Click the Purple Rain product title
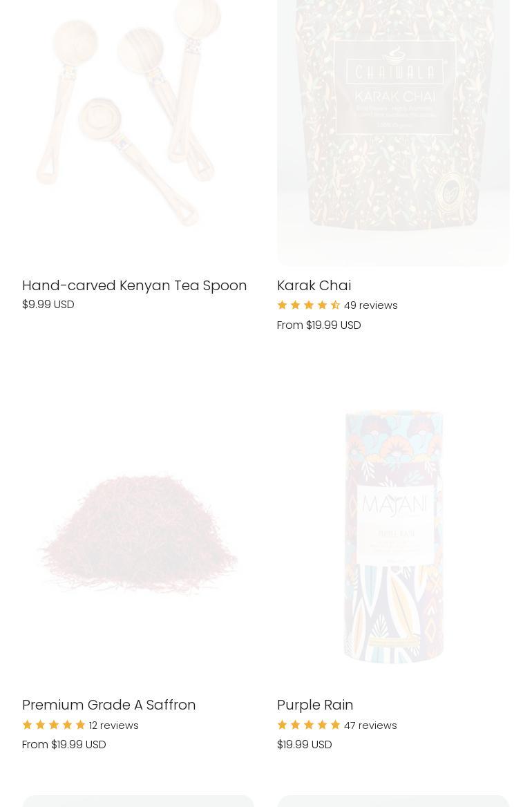 (315, 705)
